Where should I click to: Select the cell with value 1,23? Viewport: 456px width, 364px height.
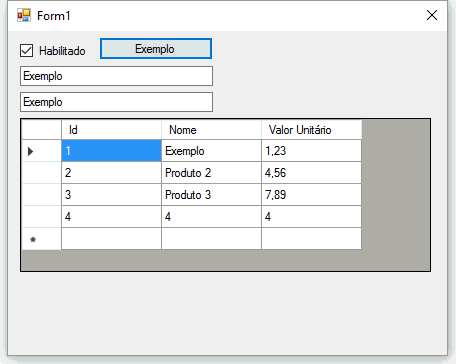point(312,151)
